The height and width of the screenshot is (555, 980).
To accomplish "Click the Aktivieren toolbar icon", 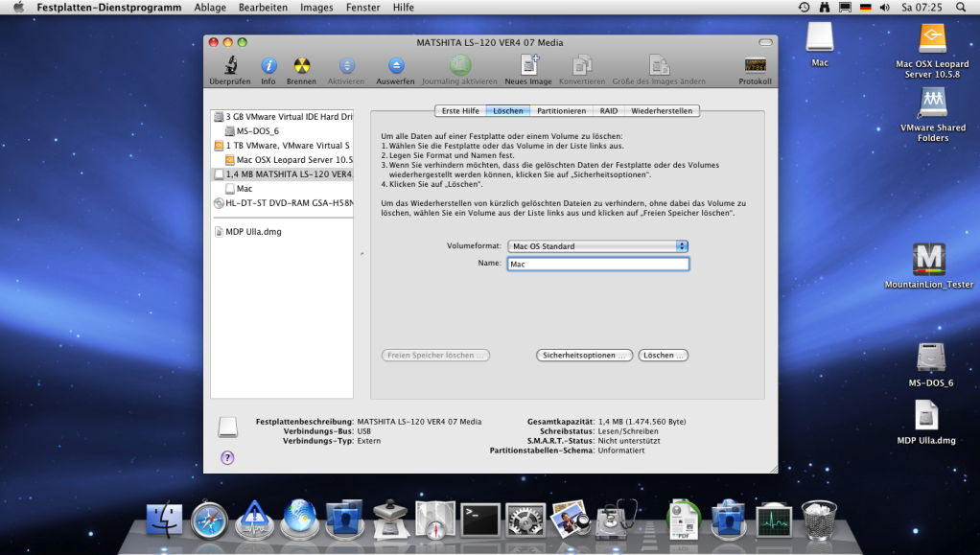I will 347,65.
